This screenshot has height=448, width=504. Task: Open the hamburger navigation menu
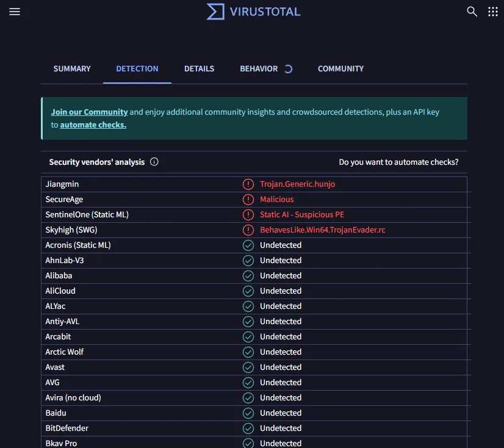coord(15,12)
